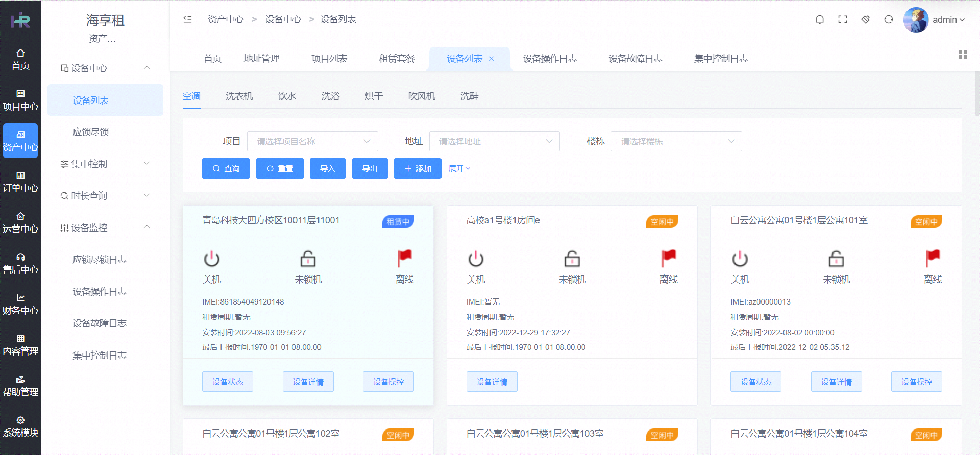Toggle fullscreen mode icon
This screenshot has height=455, width=980.
coord(843,19)
